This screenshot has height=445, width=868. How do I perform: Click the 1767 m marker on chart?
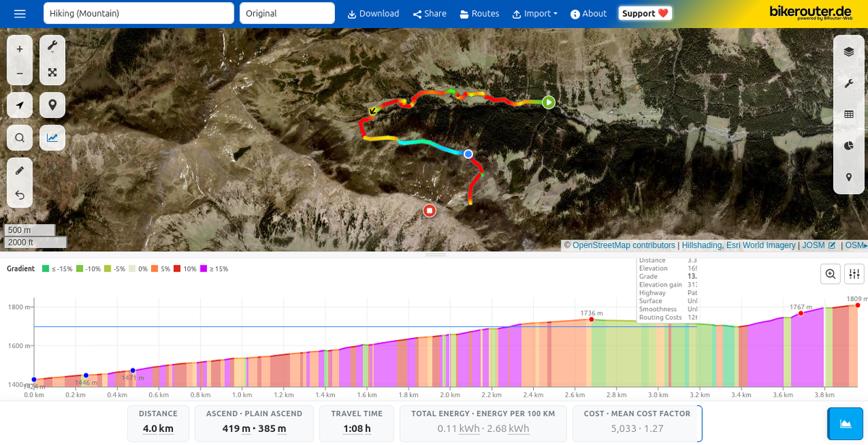click(x=801, y=313)
